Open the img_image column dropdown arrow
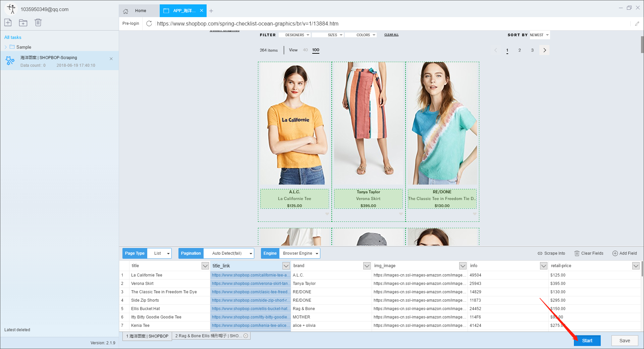 click(x=463, y=266)
